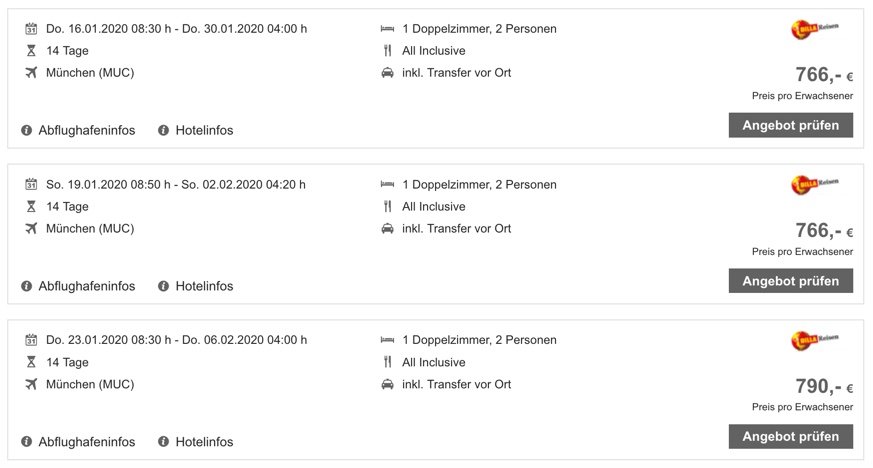Screen dimensions: 873x468
Task: Open Abflughafeninfos for the 19.01.2020 offer
Action: [x=86, y=286]
